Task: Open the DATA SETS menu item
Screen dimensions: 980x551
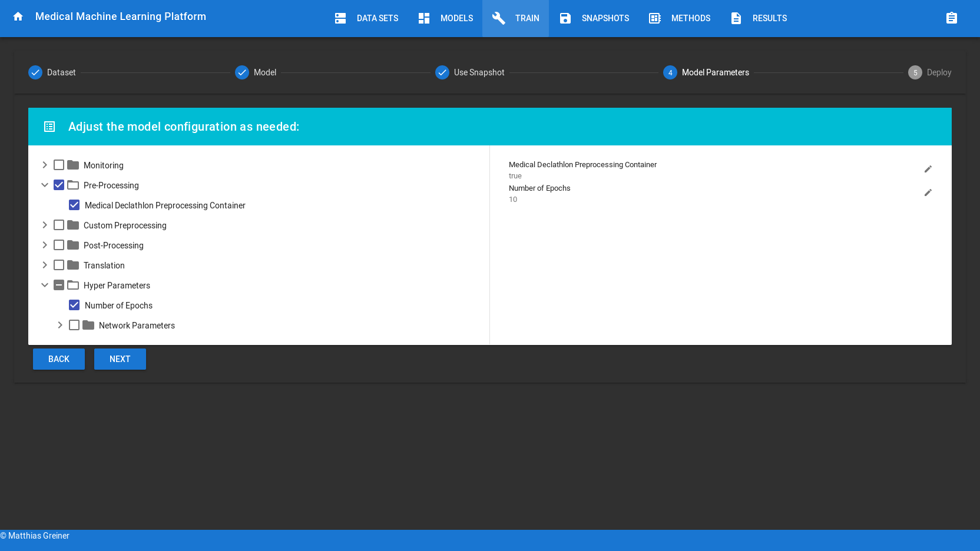Action: tap(366, 18)
